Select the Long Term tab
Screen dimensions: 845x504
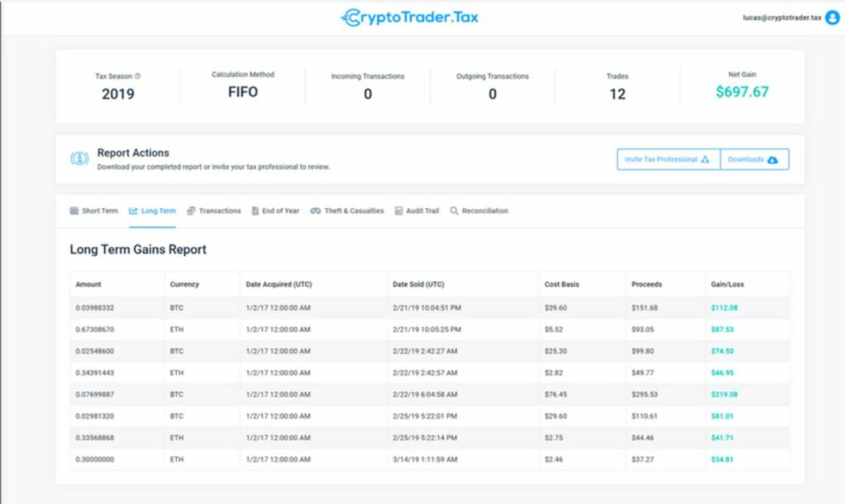tap(153, 210)
